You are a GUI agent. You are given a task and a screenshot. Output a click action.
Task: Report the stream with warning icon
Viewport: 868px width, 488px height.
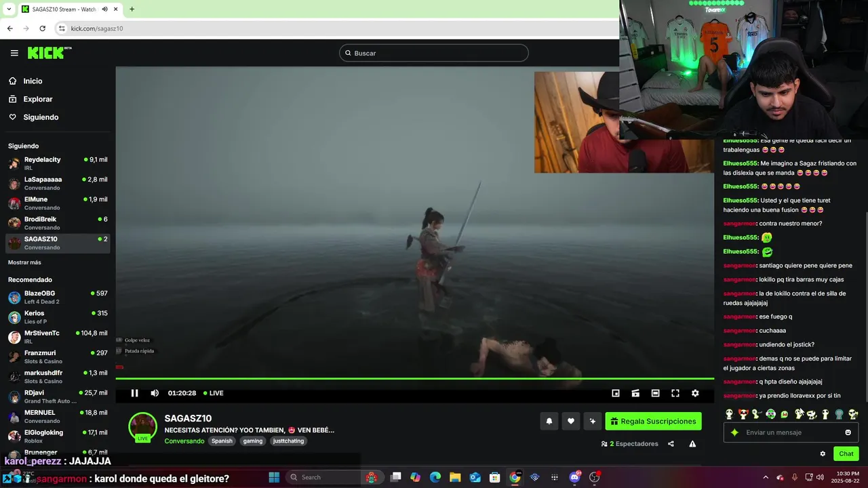click(692, 444)
